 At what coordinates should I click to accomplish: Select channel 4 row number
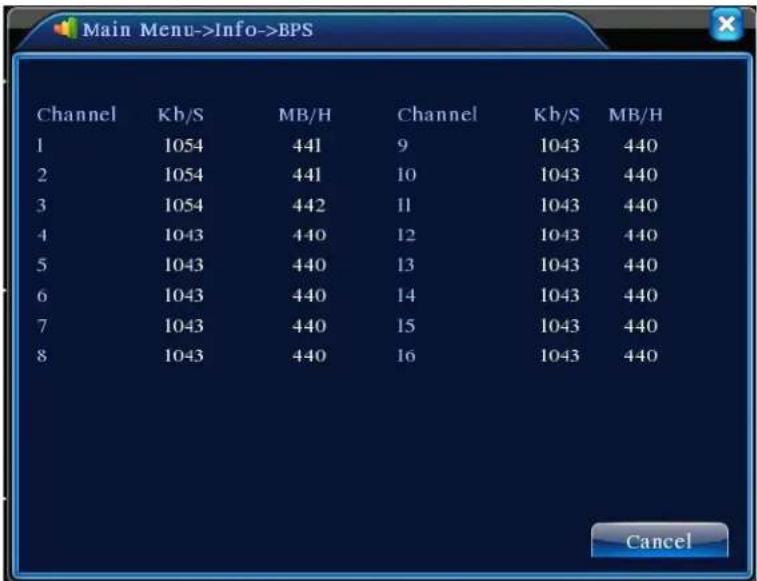pos(42,235)
